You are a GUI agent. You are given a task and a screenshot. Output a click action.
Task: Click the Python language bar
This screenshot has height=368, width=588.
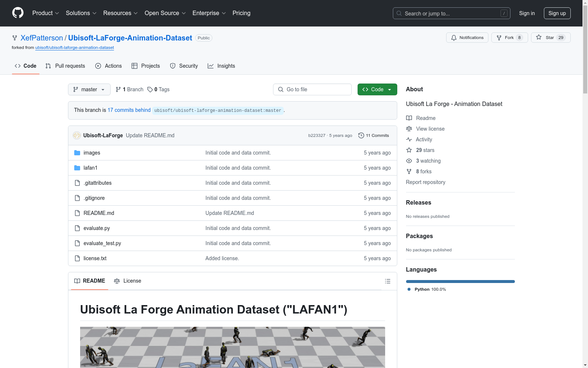460,282
